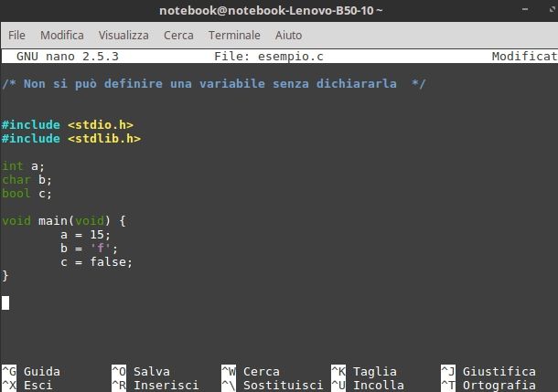558x392 pixels.
Task: Click the ^J Giustifica shortcut
Action: [488, 371]
